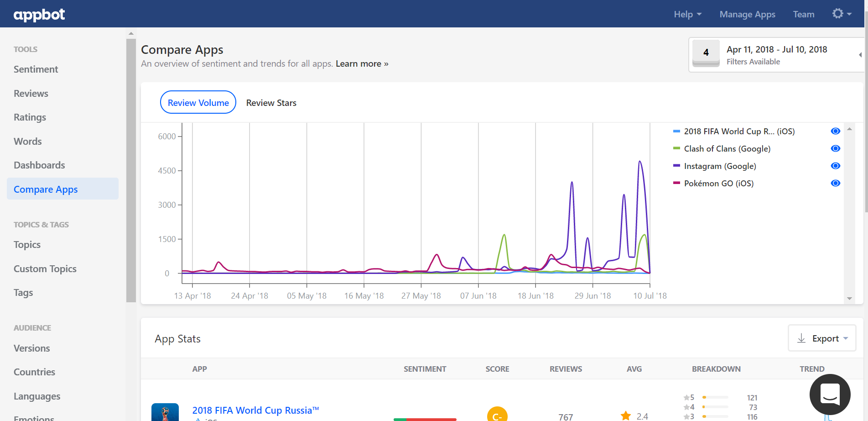Click the export download arrow icon
Viewport: 868px width, 421px height.
coord(801,338)
